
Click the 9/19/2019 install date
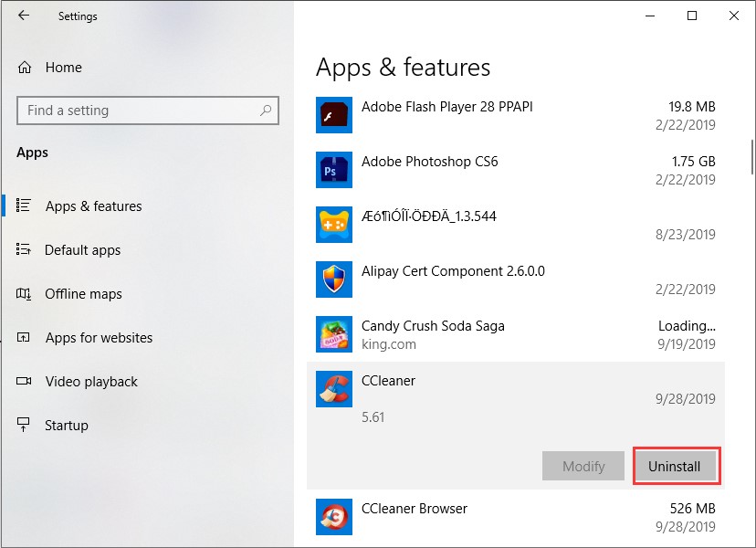(x=687, y=344)
